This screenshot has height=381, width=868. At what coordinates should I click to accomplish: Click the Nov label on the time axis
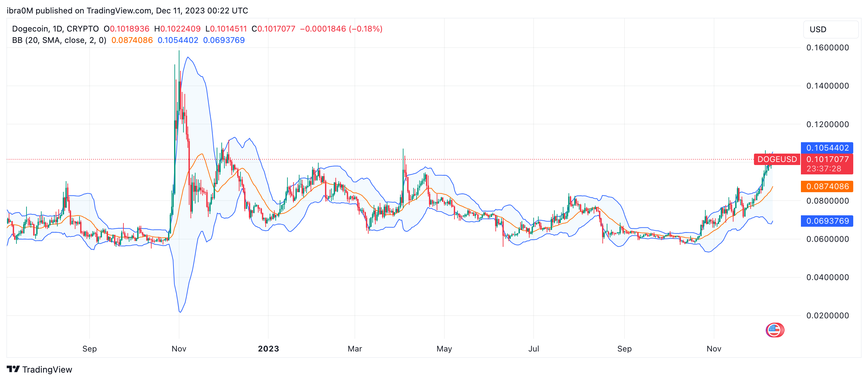coord(179,349)
